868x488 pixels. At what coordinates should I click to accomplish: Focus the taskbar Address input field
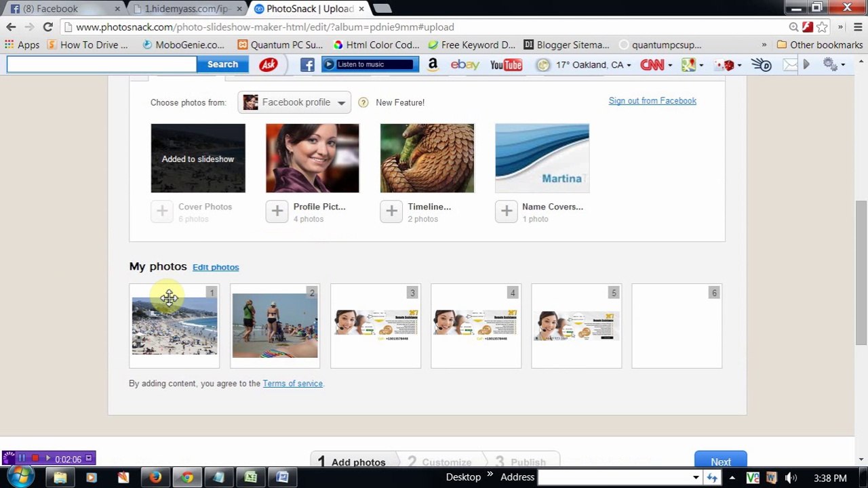click(x=614, y=478)
